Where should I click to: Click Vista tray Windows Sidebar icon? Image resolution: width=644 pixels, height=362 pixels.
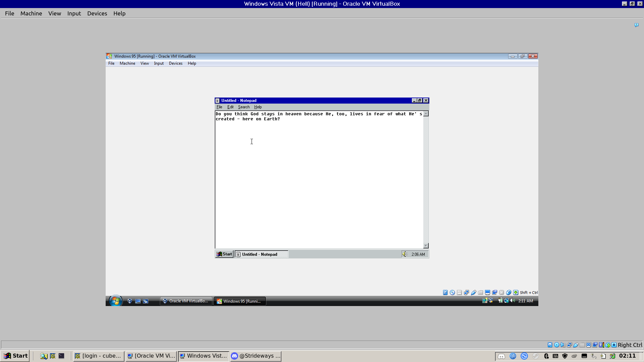(x=485, y=301)
